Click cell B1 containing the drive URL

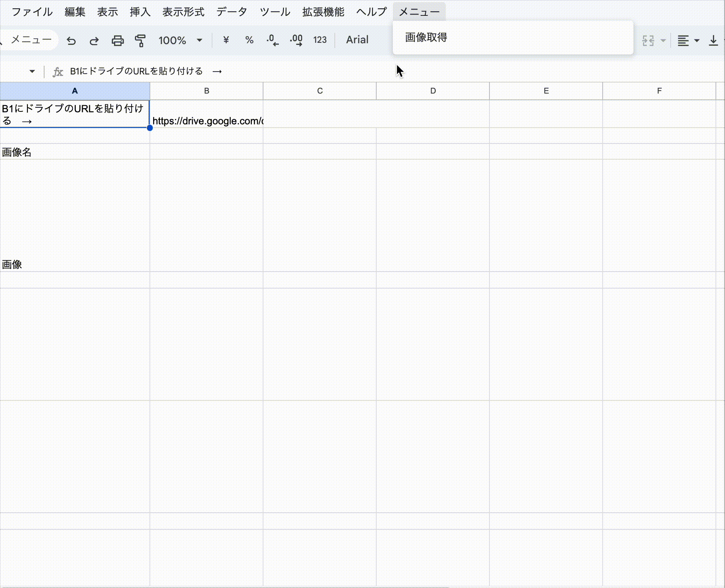(x=206, y=114)
